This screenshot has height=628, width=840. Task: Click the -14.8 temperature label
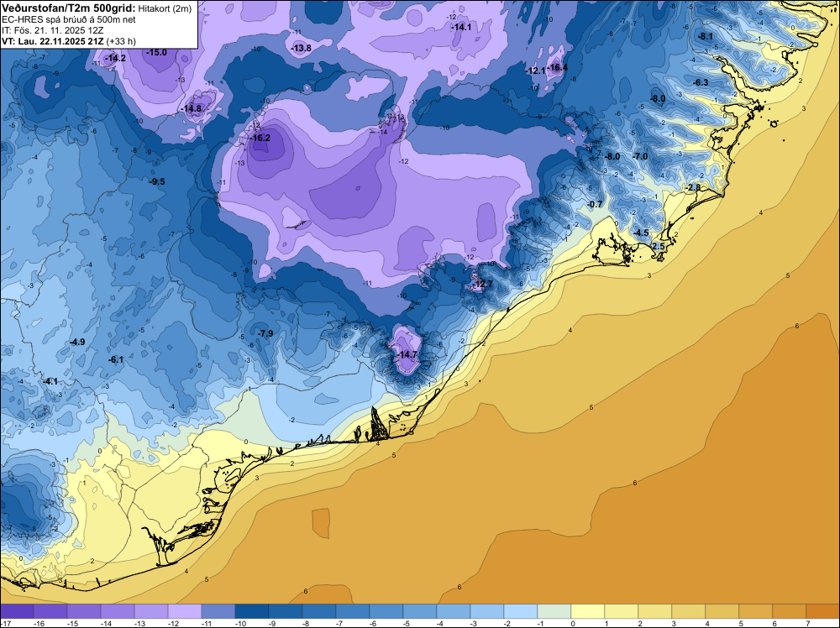pyautogui.click(x=192, y=108)
